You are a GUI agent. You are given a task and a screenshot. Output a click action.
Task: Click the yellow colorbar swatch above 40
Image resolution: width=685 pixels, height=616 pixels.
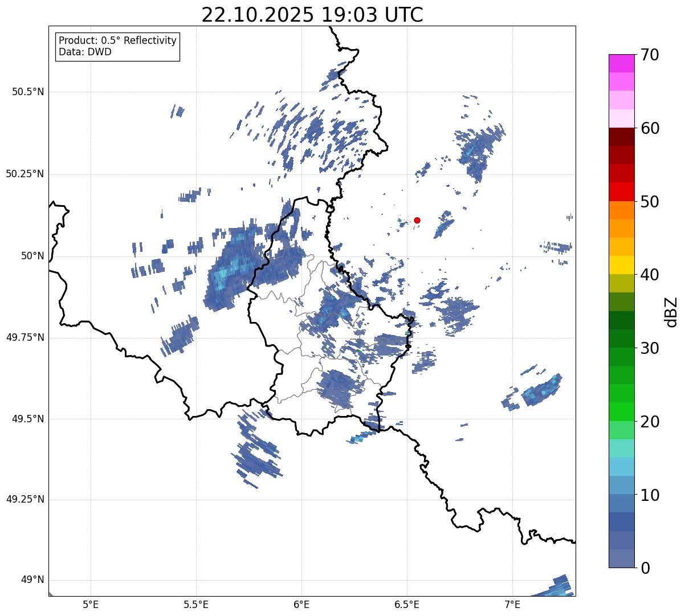point(621,266)
